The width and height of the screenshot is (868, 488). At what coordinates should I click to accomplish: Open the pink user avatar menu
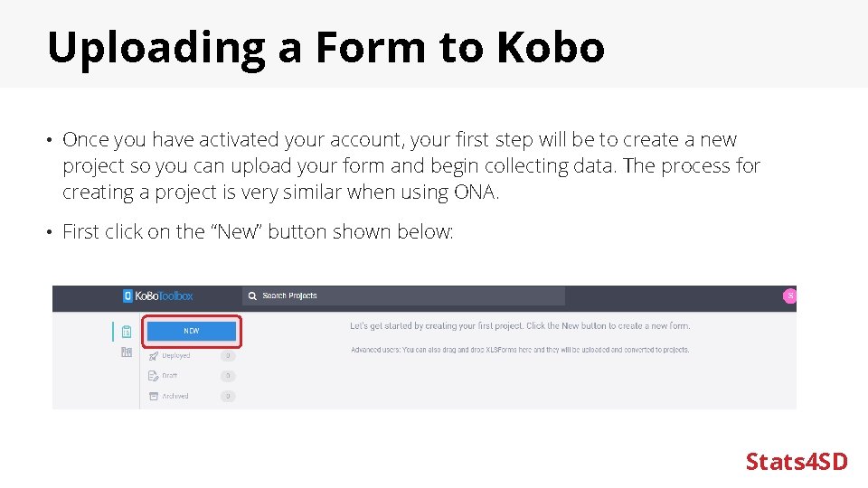(789, 296)
